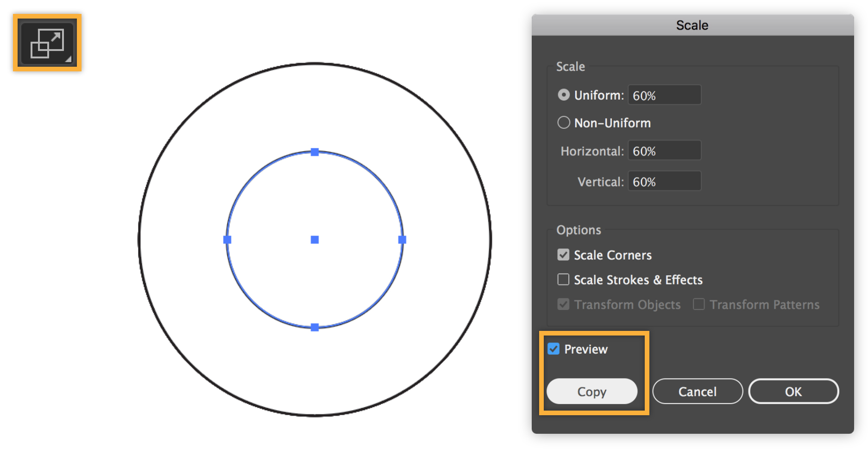The height and width of the screenshot is (456, 868).
Task: Uncheck the Scale Corners option
Action: (x=563, y=254)
